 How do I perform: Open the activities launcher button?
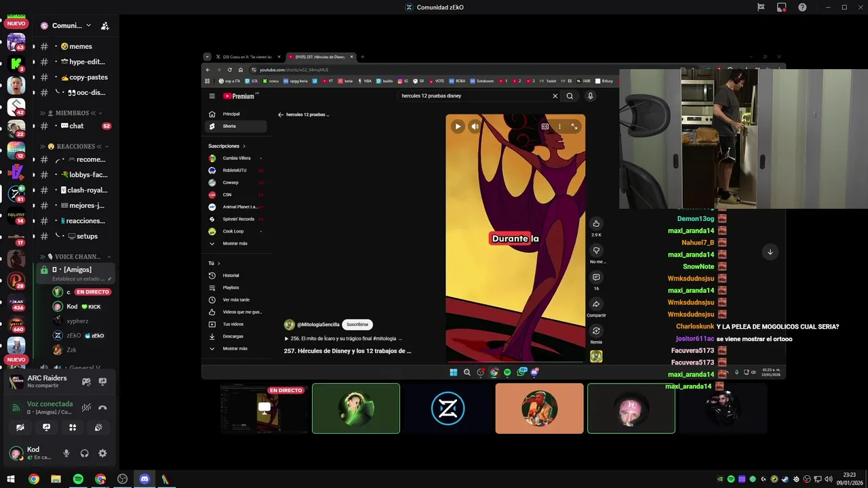73,428
